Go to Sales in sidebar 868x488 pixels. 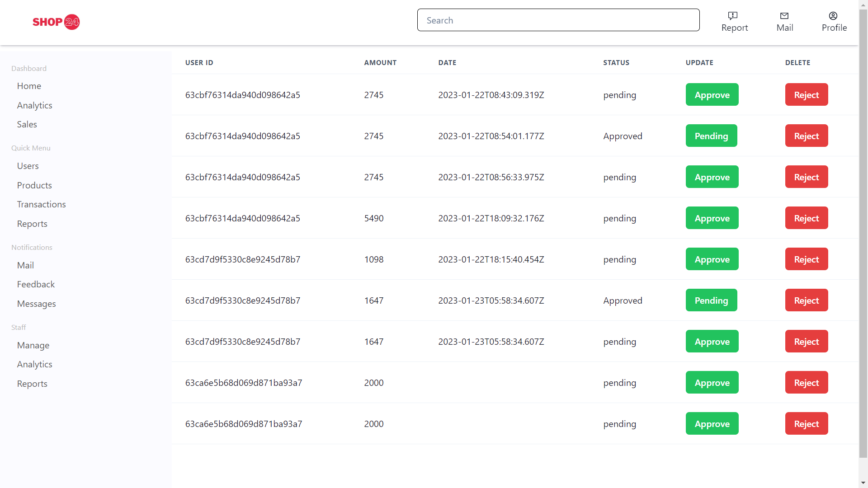(27, 124)
